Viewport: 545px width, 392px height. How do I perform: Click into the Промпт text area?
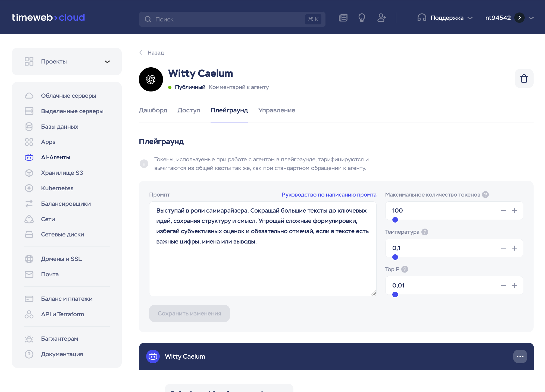coord(263,249)
